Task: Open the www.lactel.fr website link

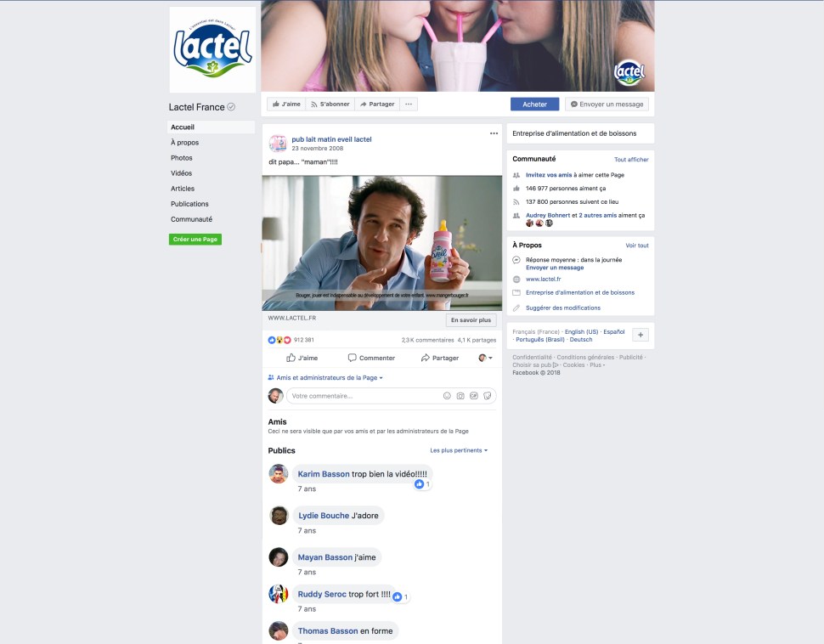Action: coord(543,279)
